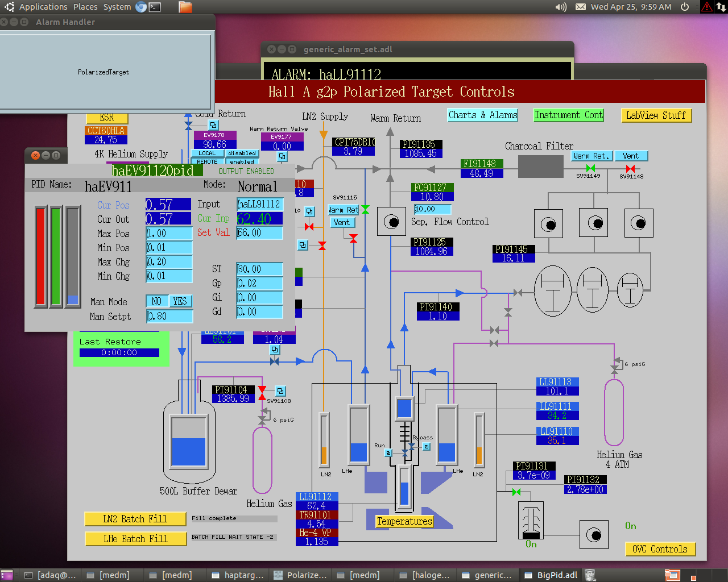Click red SV91108 valve beside PI91104
This screenshot has height=582, width=728.
click(x=262, y=393)
